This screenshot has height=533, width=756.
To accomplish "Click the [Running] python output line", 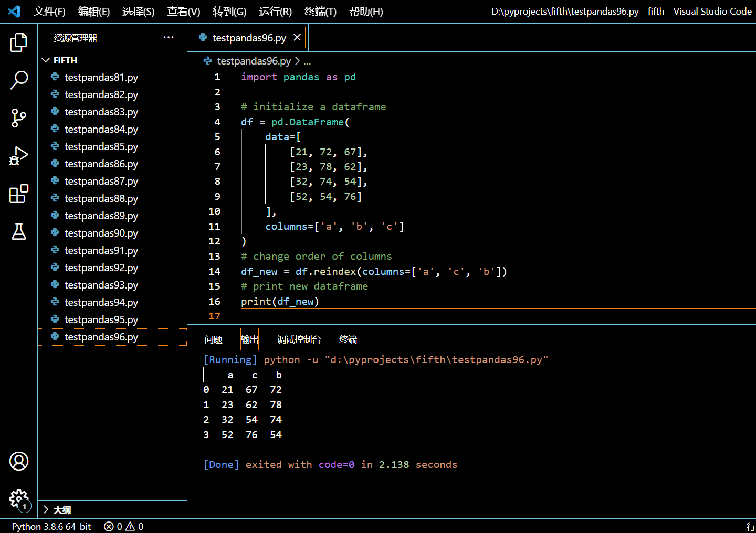I will click(x=376, y=360).
